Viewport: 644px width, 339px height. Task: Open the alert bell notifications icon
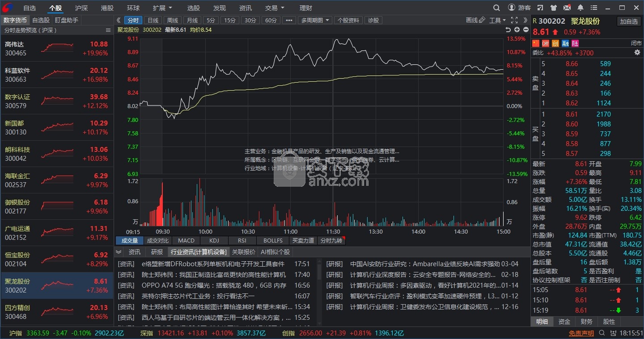580,8
